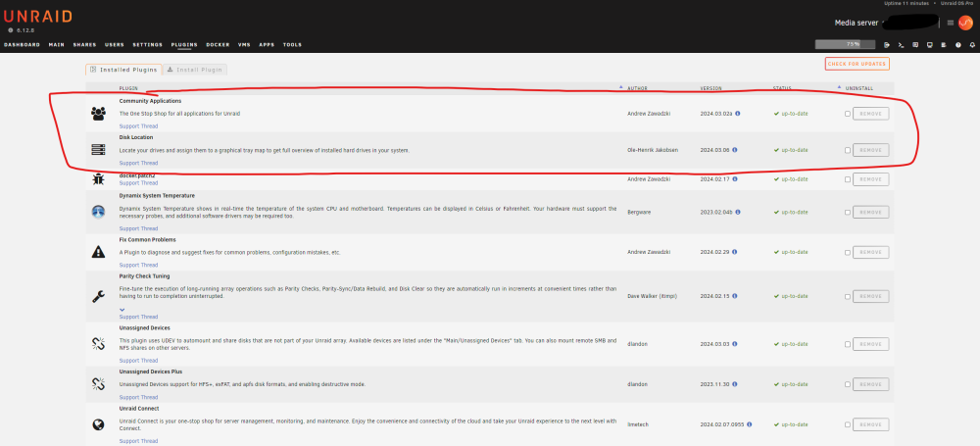Check the Parity Check Tuning uninstall checkbox
980x446 pixels.
(x=848, y=296)
